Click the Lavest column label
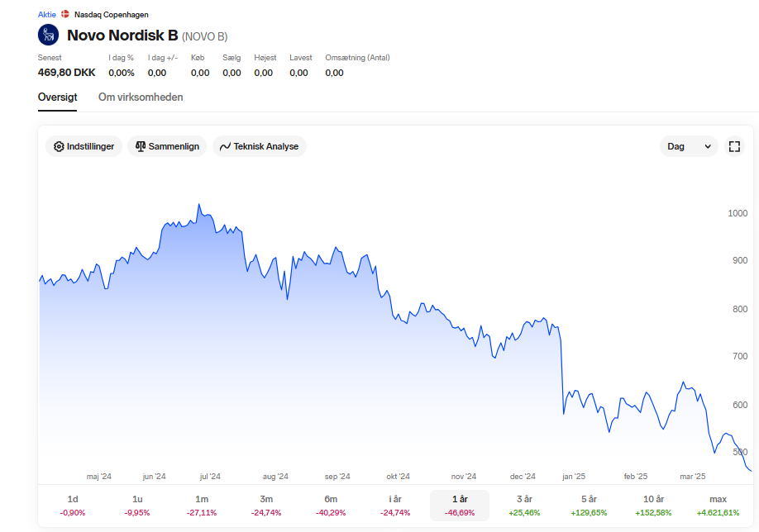 tap(301, 58)
